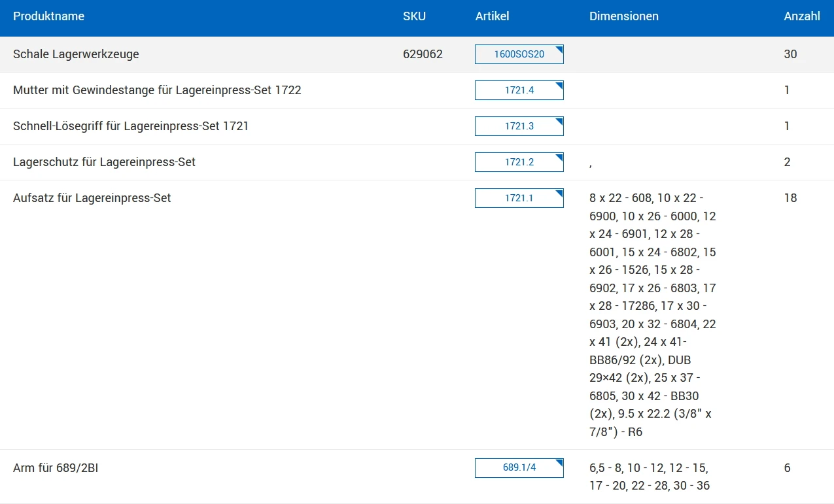The height and width of the screenshot is (504, 834).
Task: Click the Anzahl column header
Action: 801,16
